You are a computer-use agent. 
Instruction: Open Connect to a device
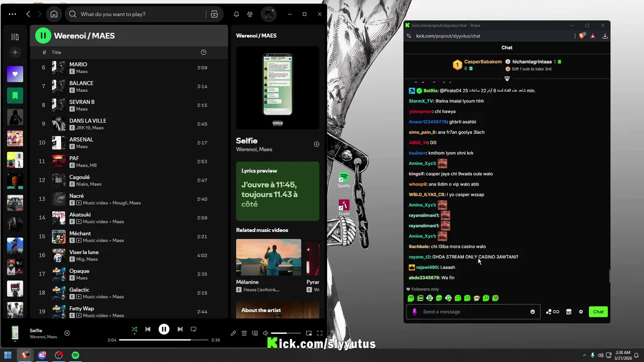[255, 333]
